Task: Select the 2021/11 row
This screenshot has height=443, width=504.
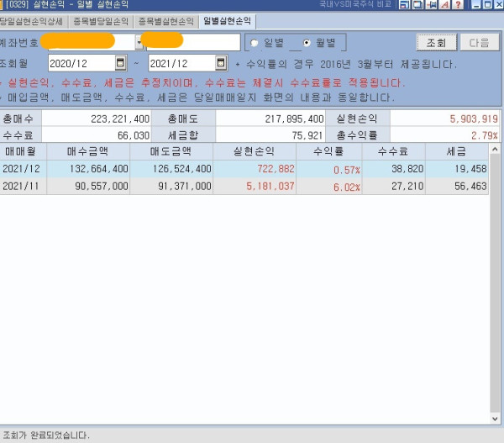Action: point(244,186)
